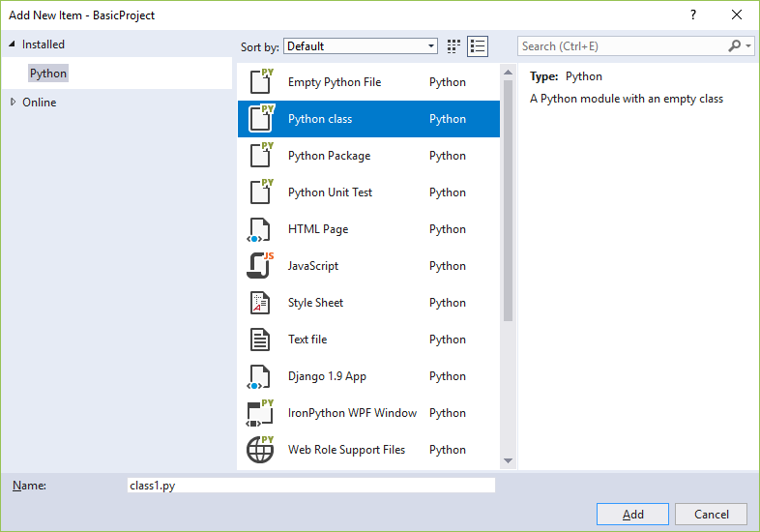760x532 pixels.
Task: Click the Web Role Support Files icon
Action: coord(260,450)
